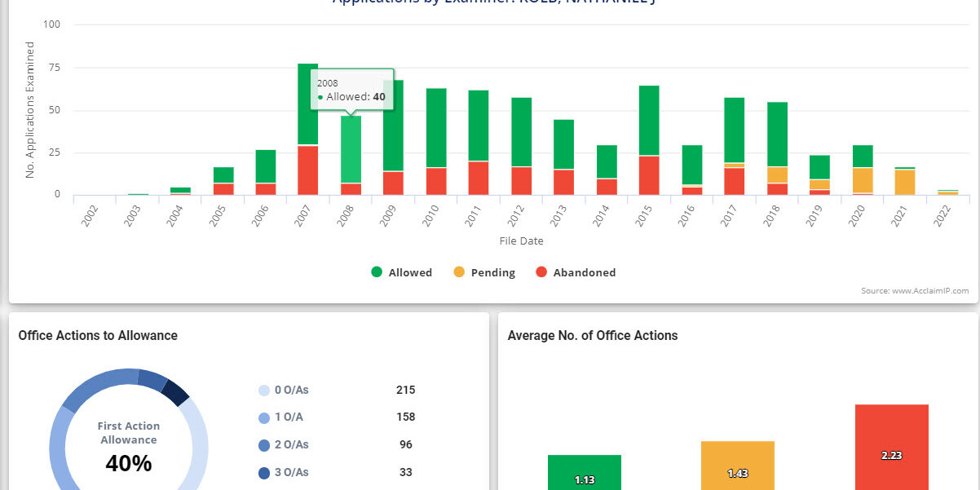
Task: Click the red 2.23 average bar
Action: coord(891,447)
